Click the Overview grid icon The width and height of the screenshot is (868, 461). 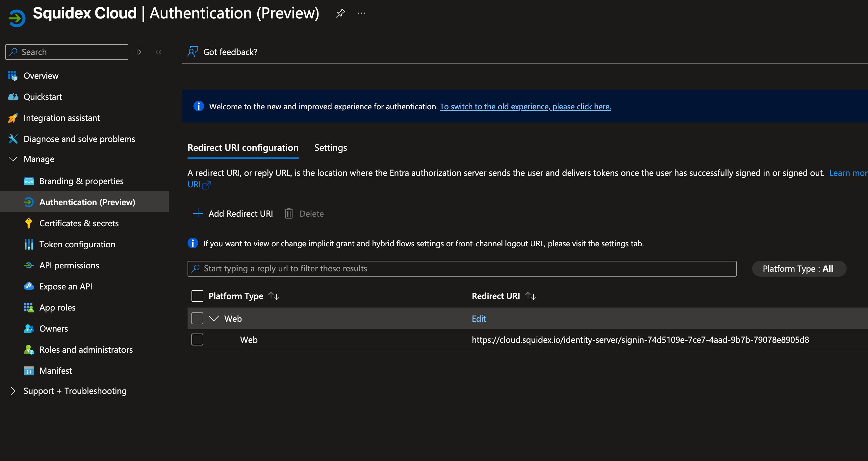coord(13,76)
